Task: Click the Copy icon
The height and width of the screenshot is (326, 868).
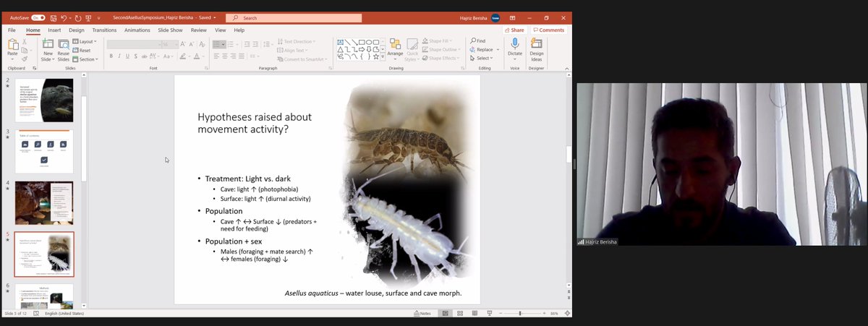Action: coord(25,50)
